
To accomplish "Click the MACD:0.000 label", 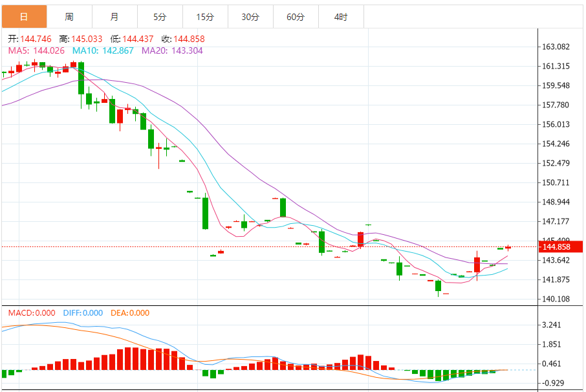I will (x=32, y=313).
